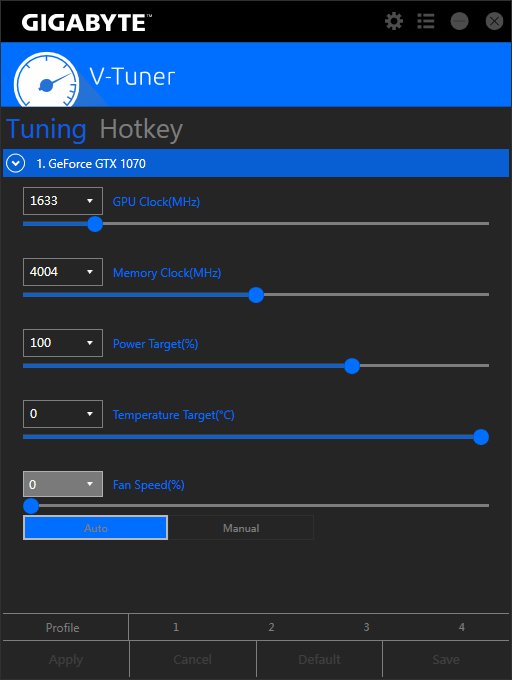Viewport: 512px width, 680px height.
Task: Open the Memory Clock value dropdown
Action: click(63, 272)
